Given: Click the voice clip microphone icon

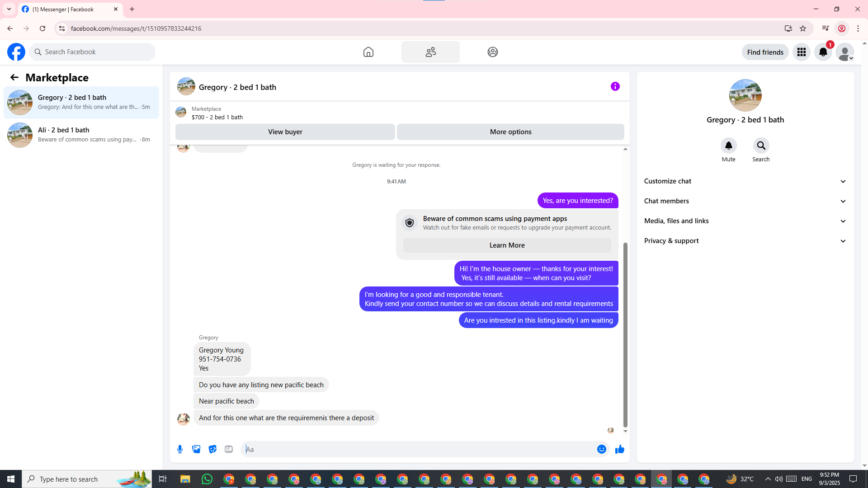Looking at the screenshot, I should [180, 449].
